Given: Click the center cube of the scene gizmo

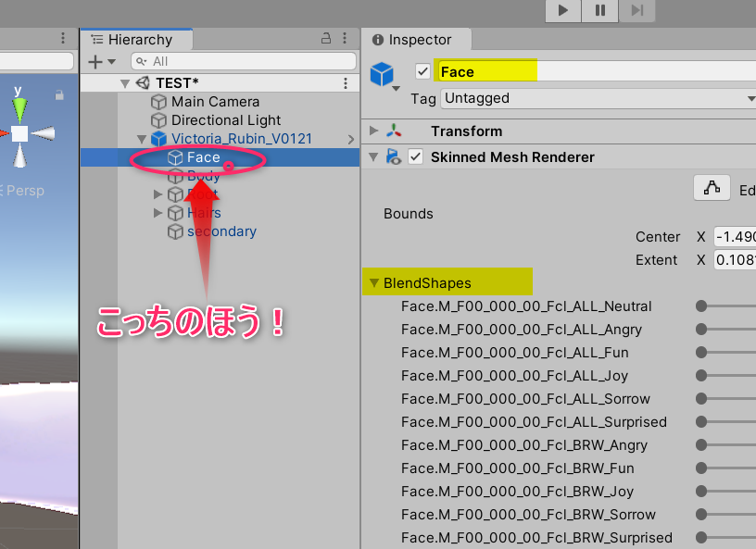Looking at the screenshot, I should click(x=19, y=134).
